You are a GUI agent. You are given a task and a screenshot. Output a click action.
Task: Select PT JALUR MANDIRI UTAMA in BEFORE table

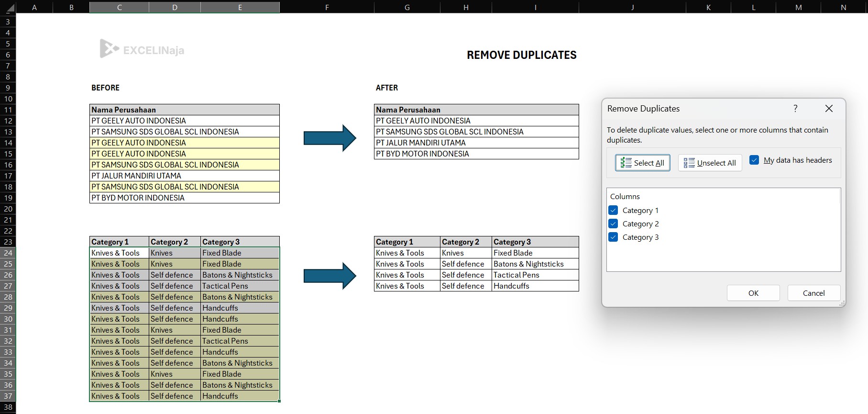click(185, 176)
